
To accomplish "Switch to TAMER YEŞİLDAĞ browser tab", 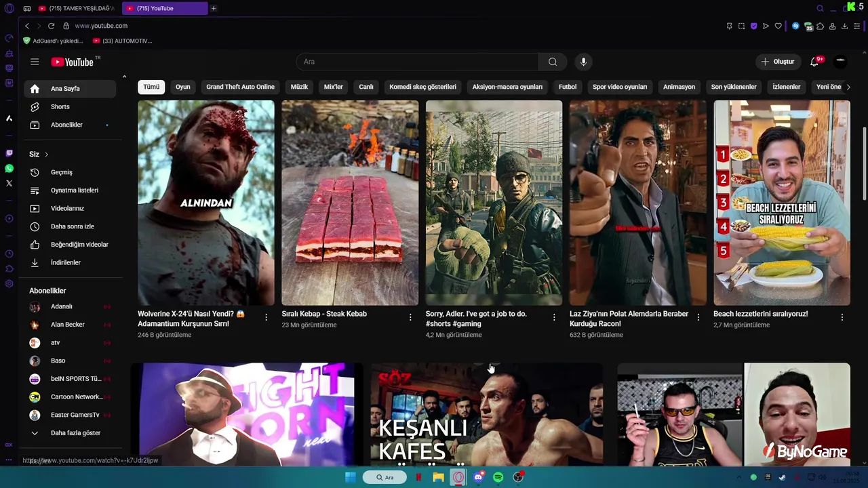I will click(x=77, y=8).
